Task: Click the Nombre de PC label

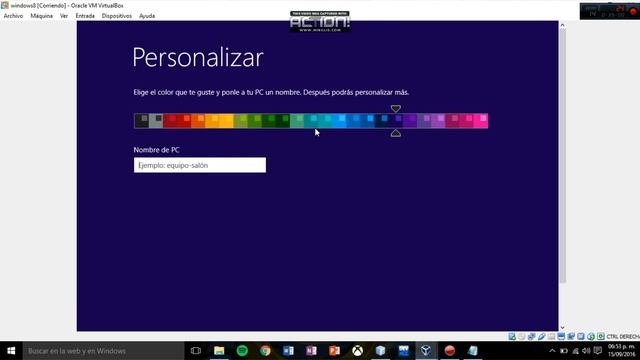Action: (156, 150)
